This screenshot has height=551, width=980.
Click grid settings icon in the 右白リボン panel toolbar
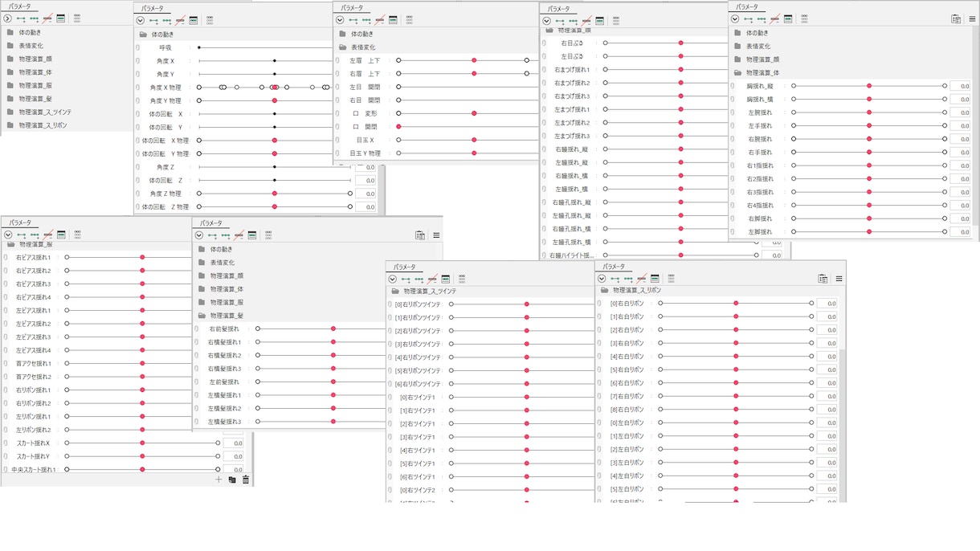click(x=671, y=279)
